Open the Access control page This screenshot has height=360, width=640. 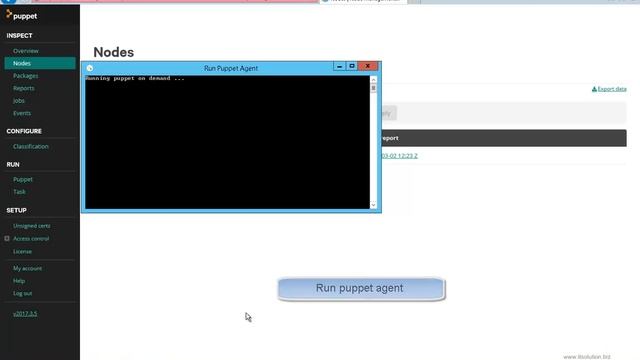coord(31,238)
